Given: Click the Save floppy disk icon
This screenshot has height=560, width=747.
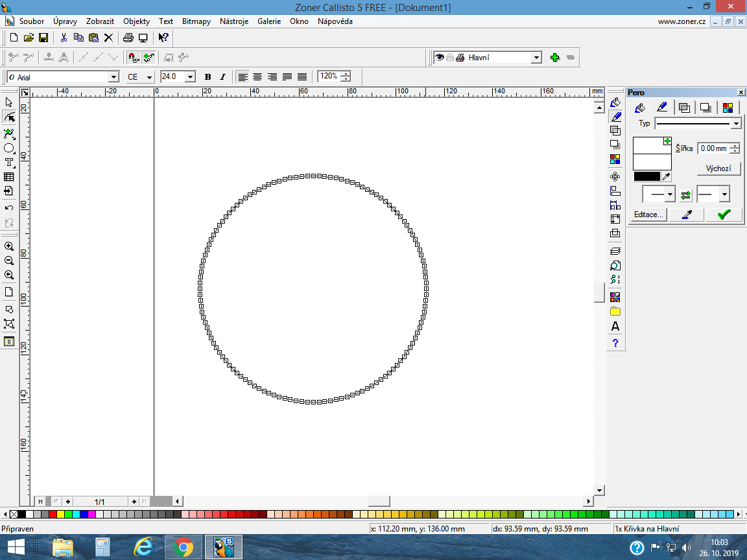Looking at the screenshot, I should pos(43,38).
